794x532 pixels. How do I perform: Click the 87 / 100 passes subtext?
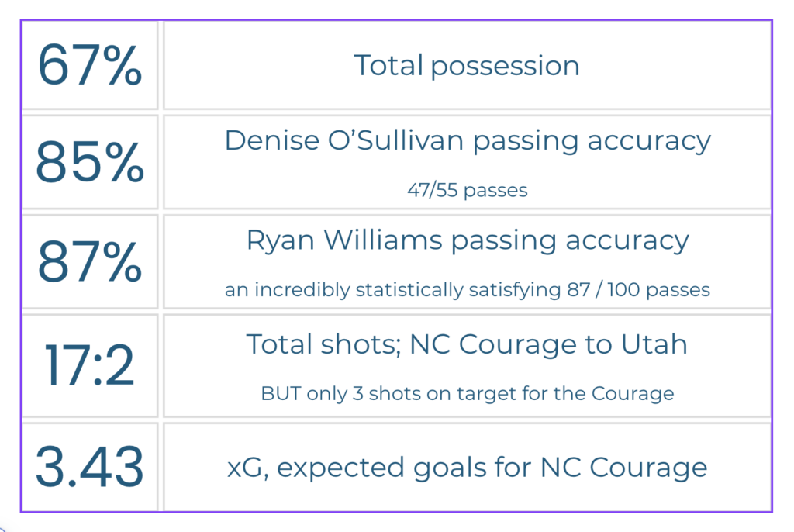coord(468,290)
